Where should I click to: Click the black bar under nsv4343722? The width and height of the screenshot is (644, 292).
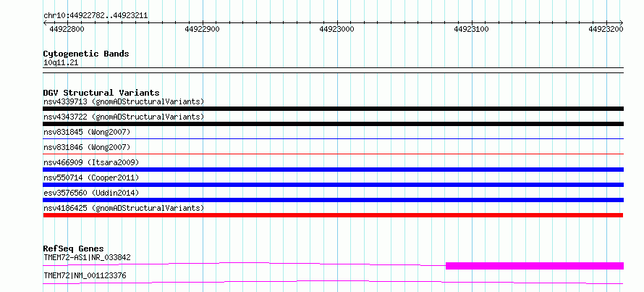[x=333, y=124]
